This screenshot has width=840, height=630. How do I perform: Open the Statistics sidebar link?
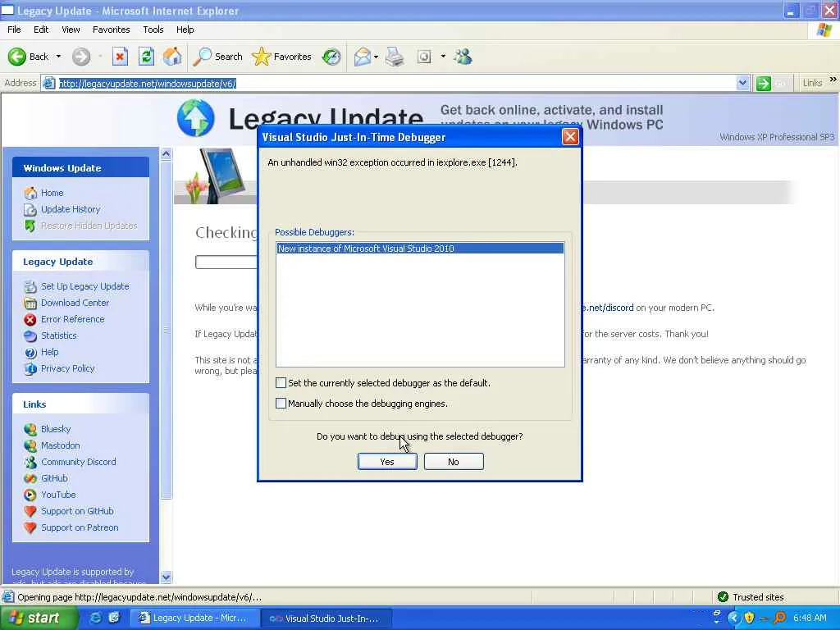click(58, 336)
